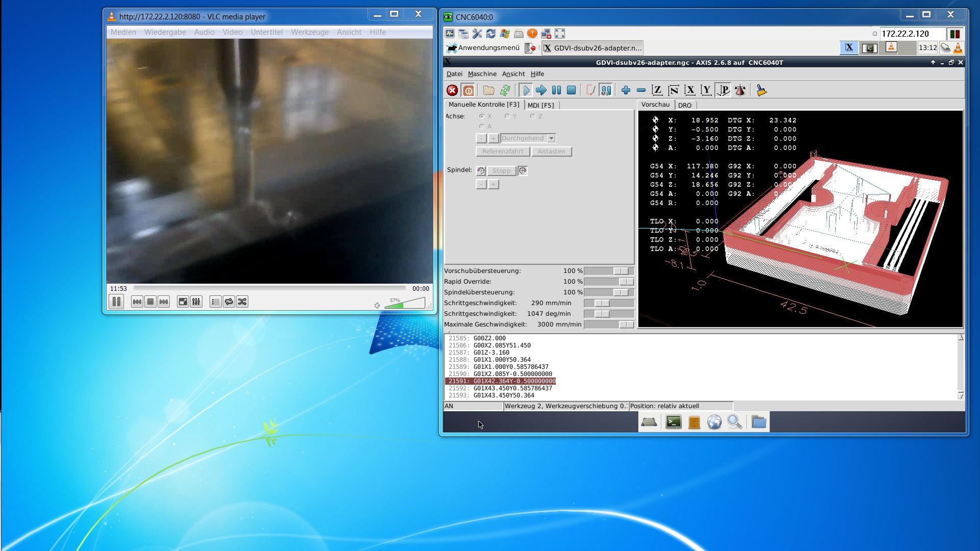Switch preview to side X view
This screenshot has height=551, width=980.
coord(690,90)
